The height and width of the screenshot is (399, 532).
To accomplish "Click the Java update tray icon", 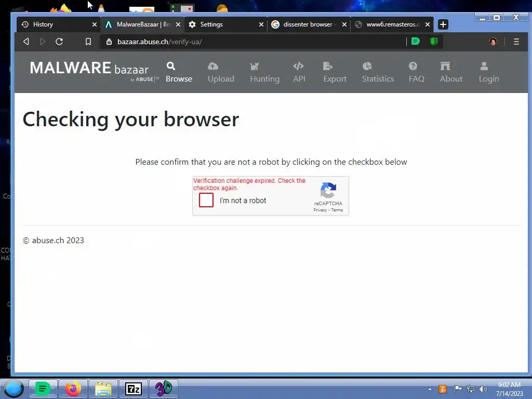I will click(443, 389).
